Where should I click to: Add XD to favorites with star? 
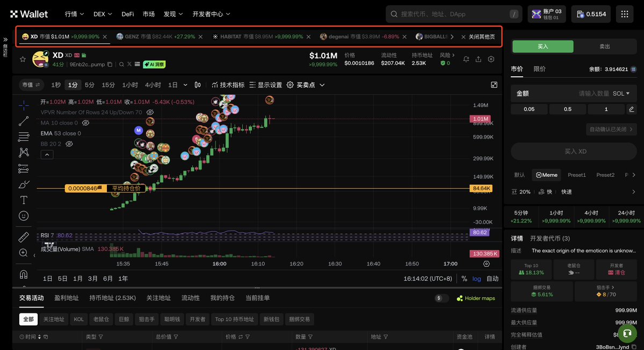coord(23,59)
